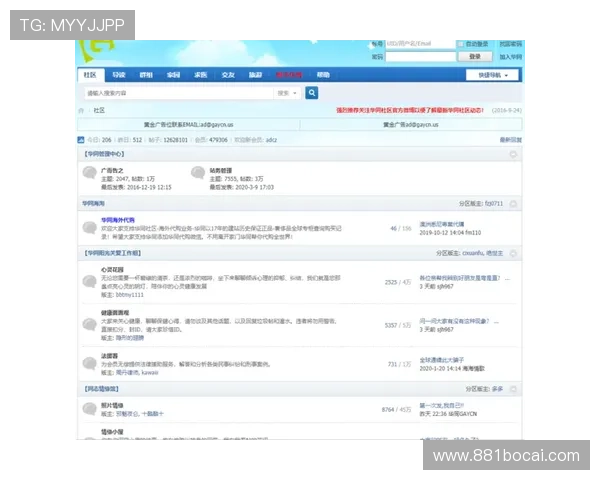Collapse the 华同管理中心 section

tap(513, 154)
